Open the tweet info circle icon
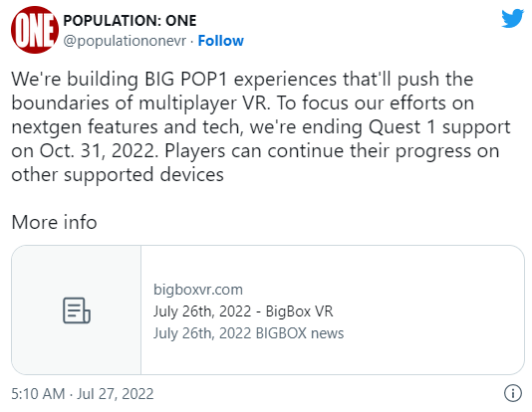Viewport: 532px width, 412px height. coord(513,393)
